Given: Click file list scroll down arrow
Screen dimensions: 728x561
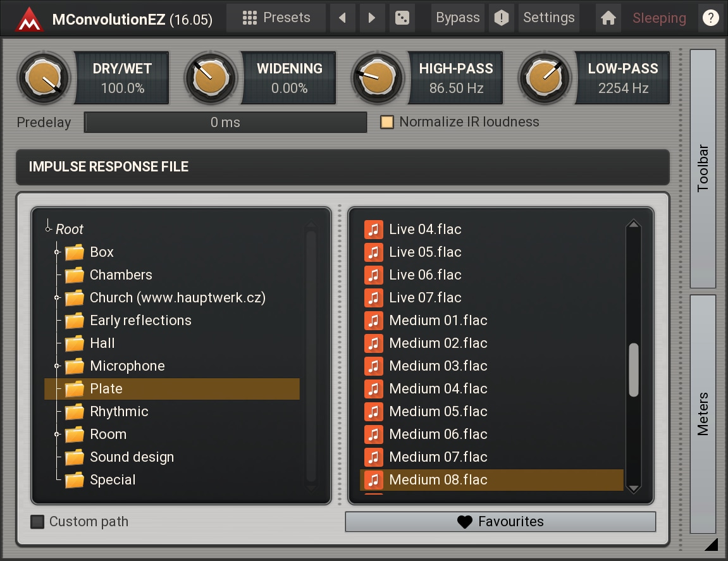Looking at the screenshot, I should (634, 488).
